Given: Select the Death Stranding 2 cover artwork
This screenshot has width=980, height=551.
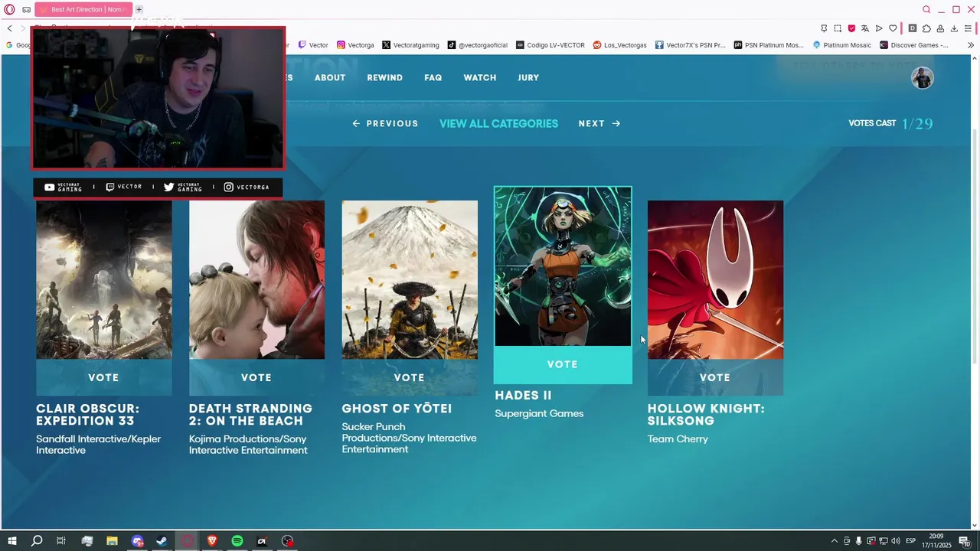Looking at the screenshot, I should point(256,280).
